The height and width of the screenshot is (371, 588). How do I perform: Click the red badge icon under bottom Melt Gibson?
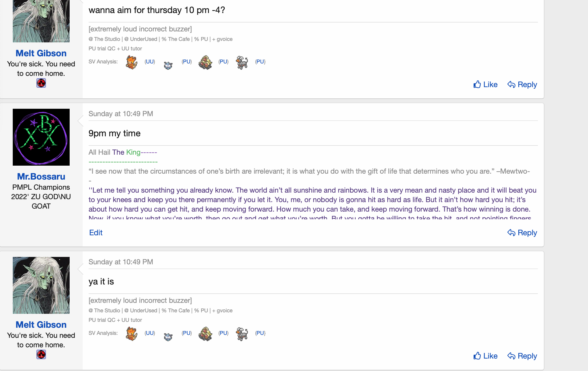[x=41, y=354]
